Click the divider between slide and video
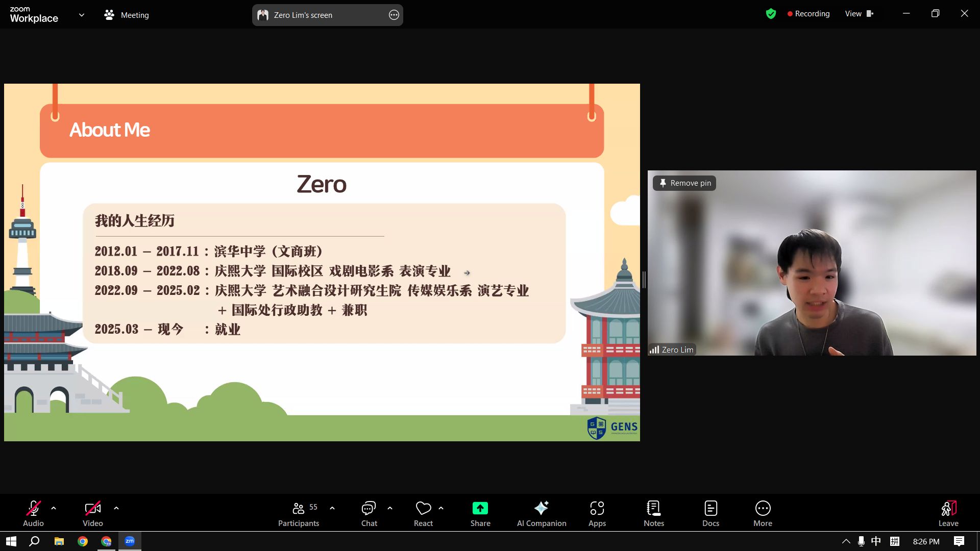The height and width of the screenshot is (551, 980). 644,280
